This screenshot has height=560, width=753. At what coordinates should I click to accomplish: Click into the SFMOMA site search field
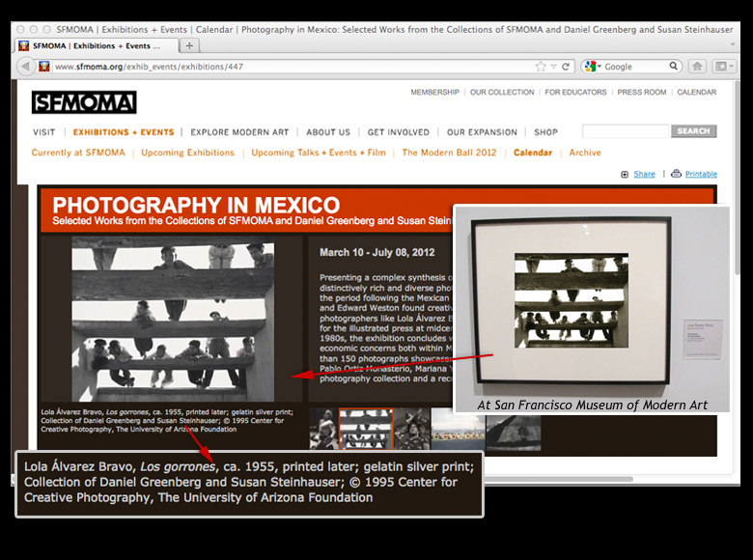pyautogui.click(x=626, y=131)
